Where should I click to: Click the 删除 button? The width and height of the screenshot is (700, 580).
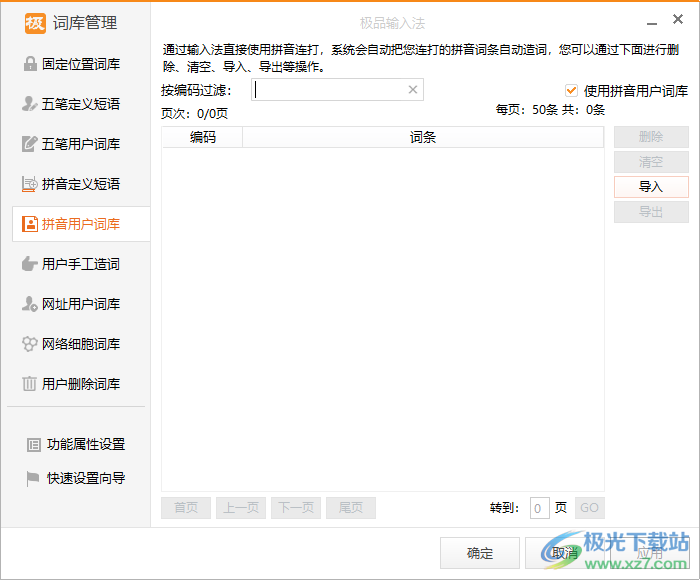coord(651,137)
